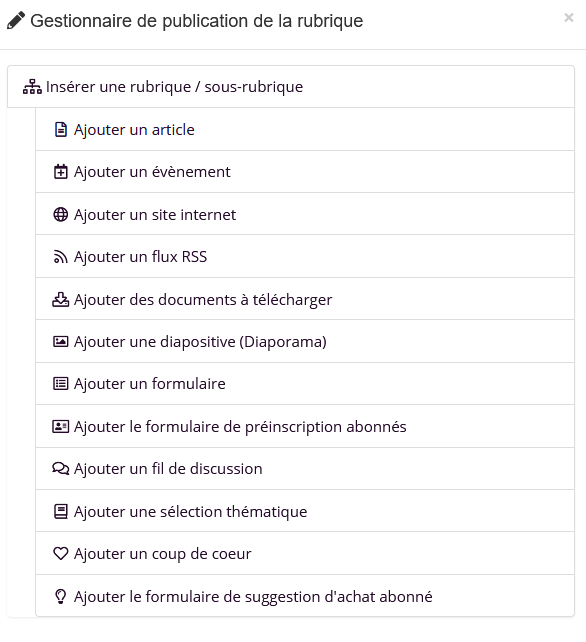Click the speech bubbles icon for discussion
Image resolution: width=586 pixels, height=642 pixels.
point(61,468)
